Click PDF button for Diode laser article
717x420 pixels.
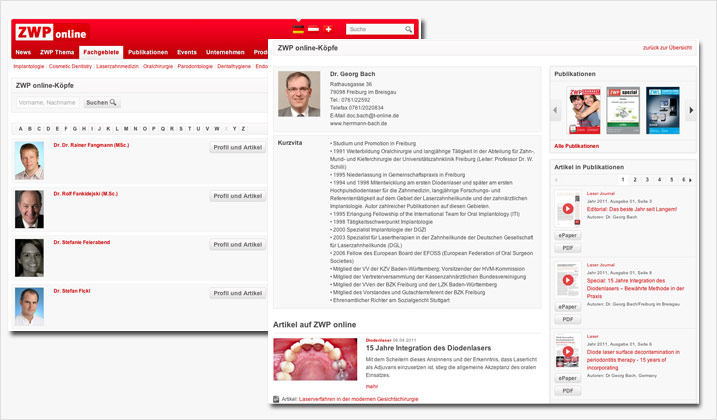pos(567,391)
